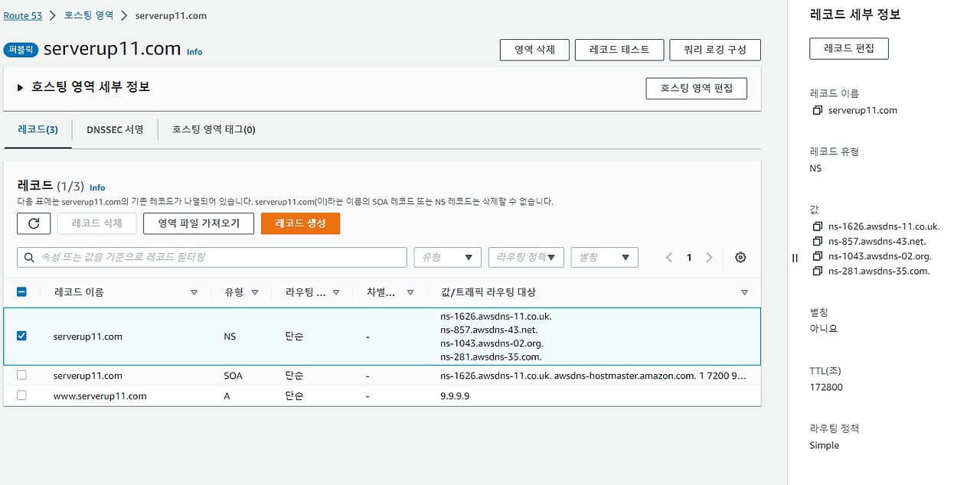Click the 호스팅 영역 편집 button
The image size is (980, 485).
pyautogui.click(x=697, y=88)
